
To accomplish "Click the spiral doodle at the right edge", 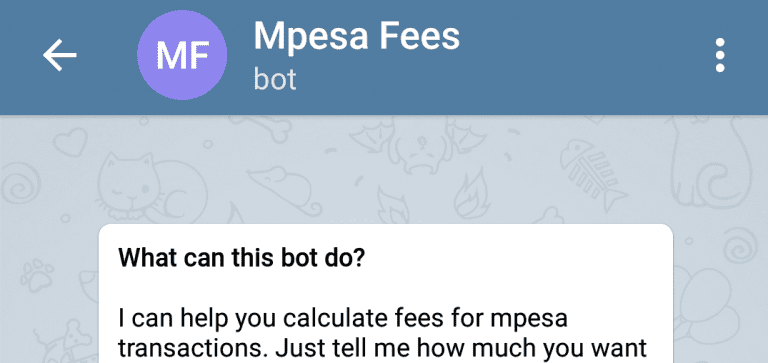I will click(739, 243).
